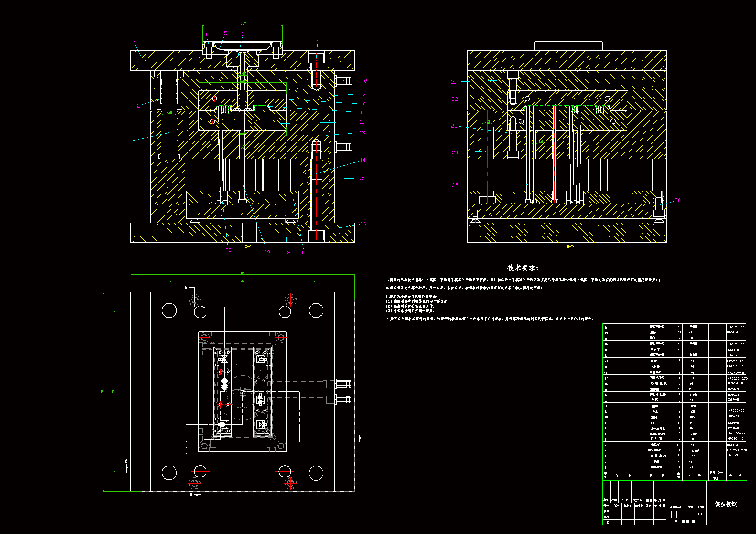Select balloon number 7 above the screw
Screen dimensions: 756x534
(x=317, y=40)
